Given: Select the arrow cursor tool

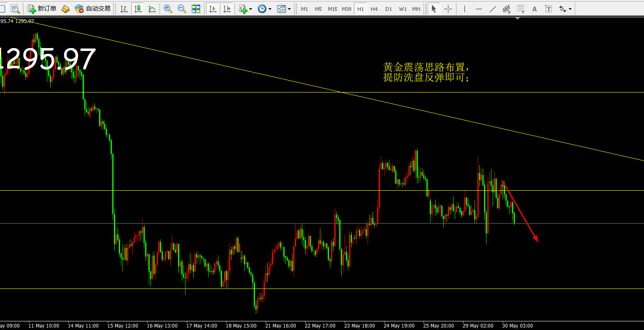Looking at the screenshot, I should click(433, 9).
